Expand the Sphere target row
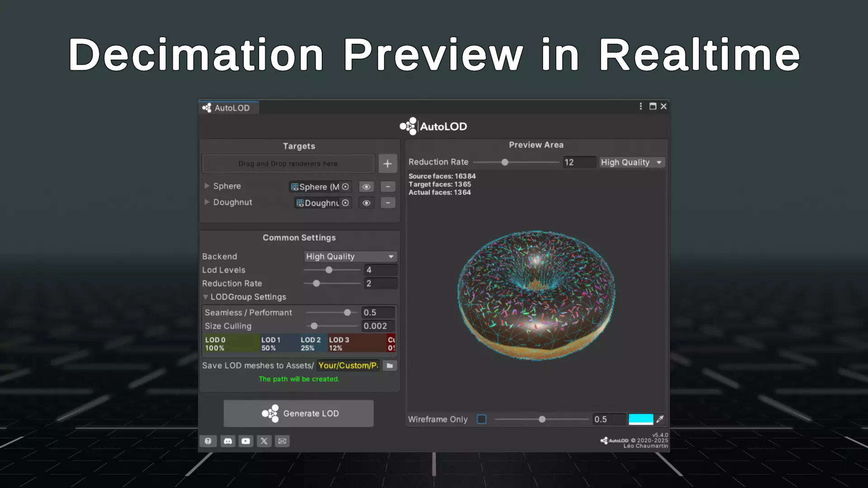 (x=207, y=186)
